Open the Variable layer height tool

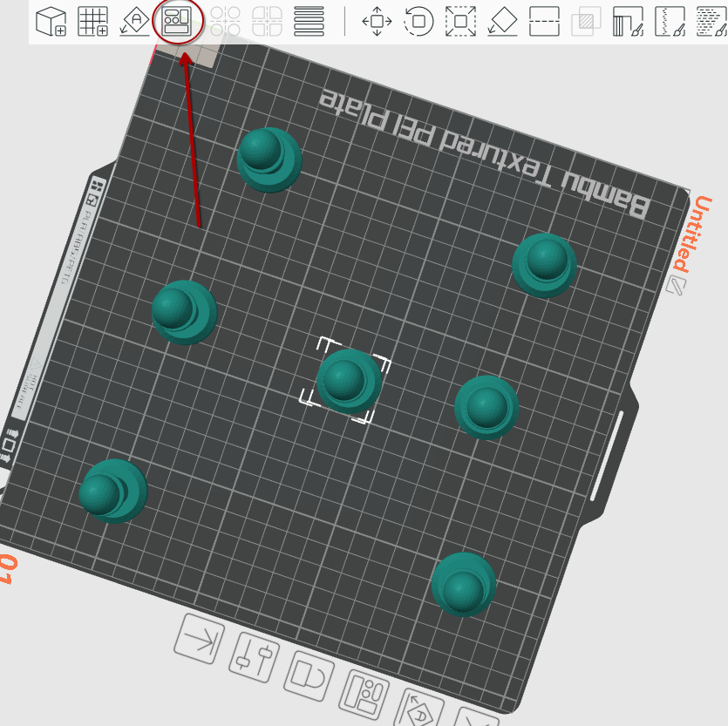(309, 21)
